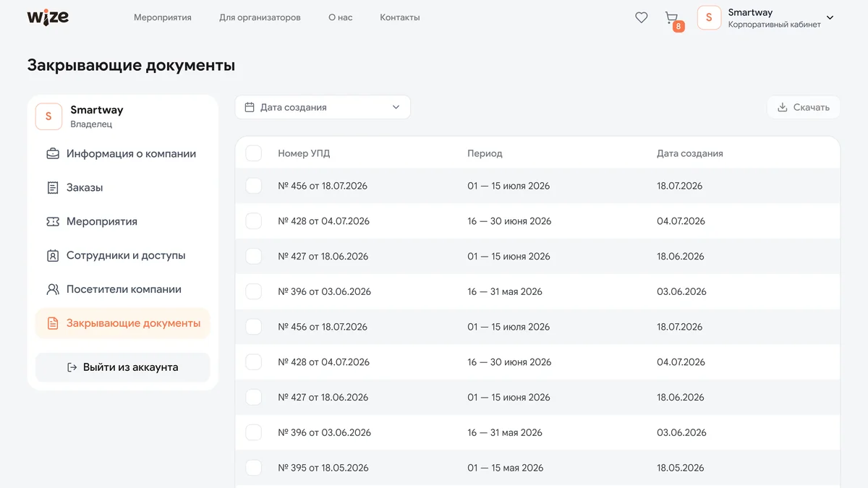Open the shopping cart icon
The height and width of the screenshot is (488, 868).
(x=671, y=17)
